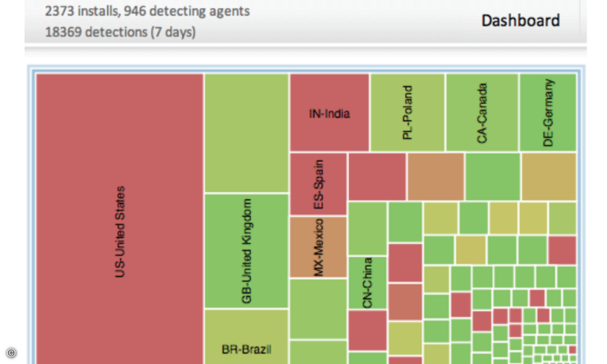Click the US-United States treemap block
Viewport: 607px width, 364px height.
pyautogui.click(x=120, y=218)
